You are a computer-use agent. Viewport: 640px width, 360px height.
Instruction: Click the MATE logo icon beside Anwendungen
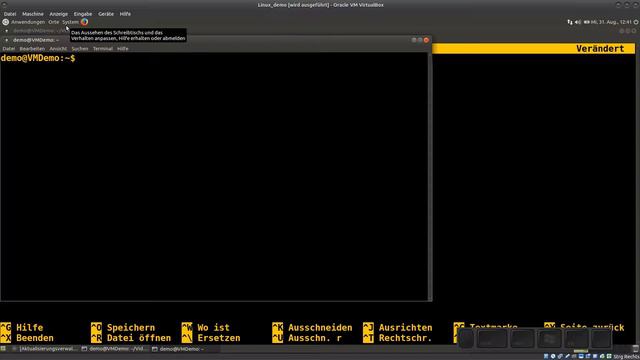[x=6, y=22]
